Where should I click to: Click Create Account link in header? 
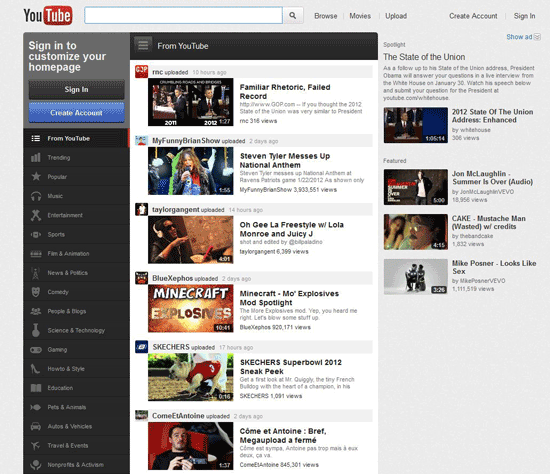[x=473, y=16]
